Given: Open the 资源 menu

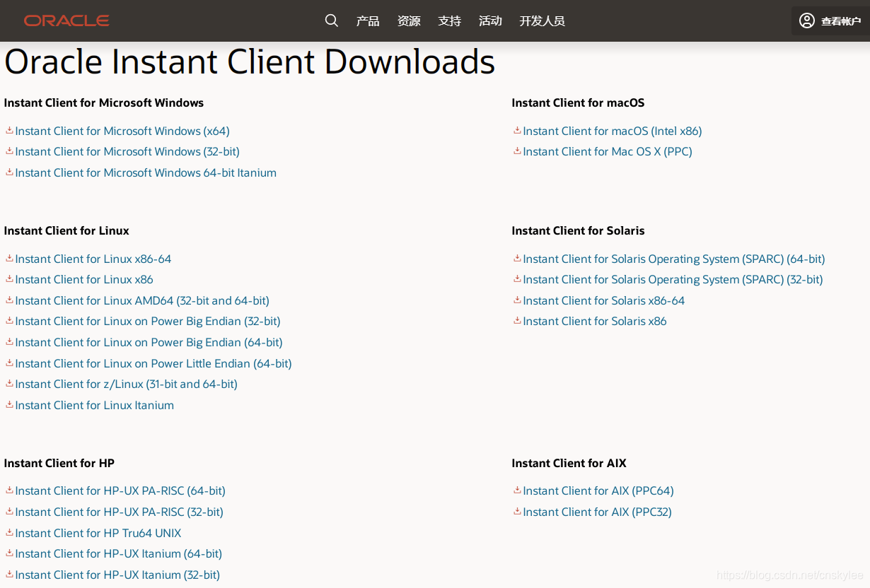Looking at the screenshot, I should click(408, 20).
